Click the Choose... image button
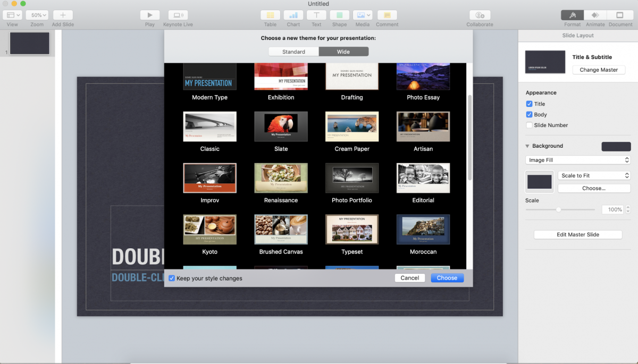 click(x=594, y=188)
